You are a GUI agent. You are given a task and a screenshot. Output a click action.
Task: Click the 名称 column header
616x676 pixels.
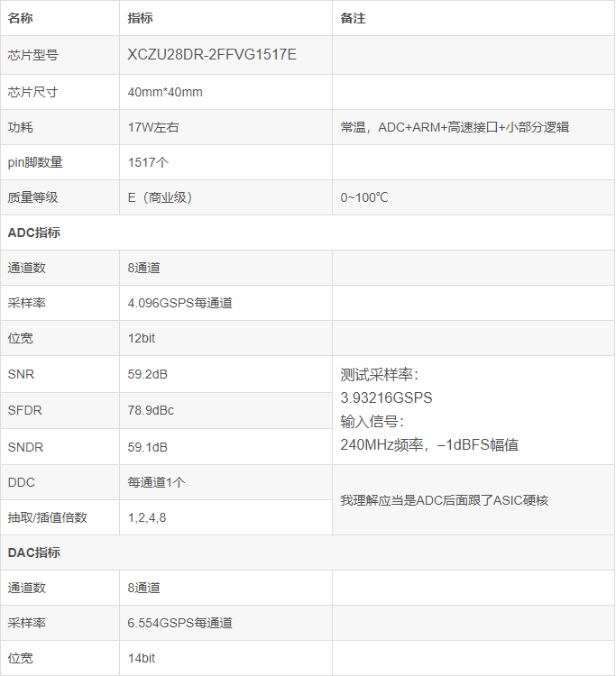point(20,18)
